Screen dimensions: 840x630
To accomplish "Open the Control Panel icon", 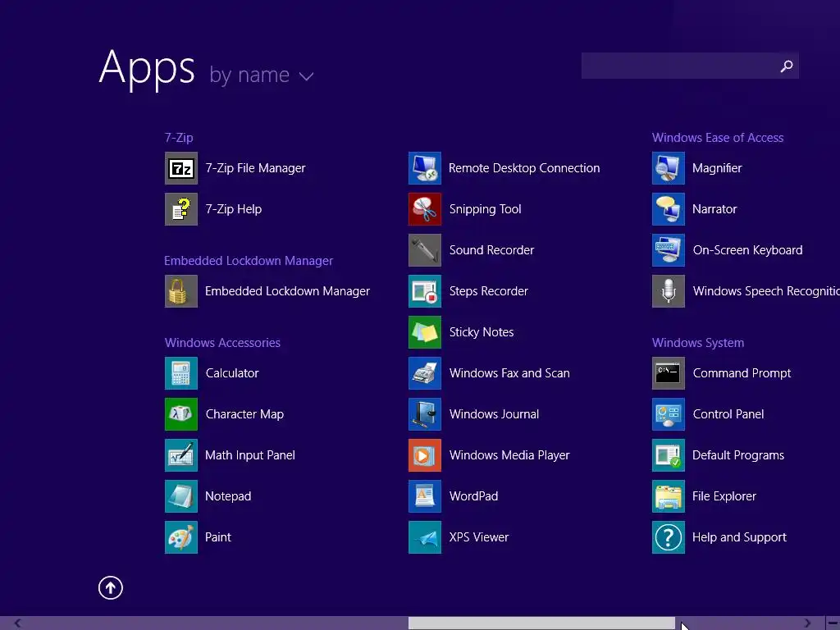I will coord(669,414).
